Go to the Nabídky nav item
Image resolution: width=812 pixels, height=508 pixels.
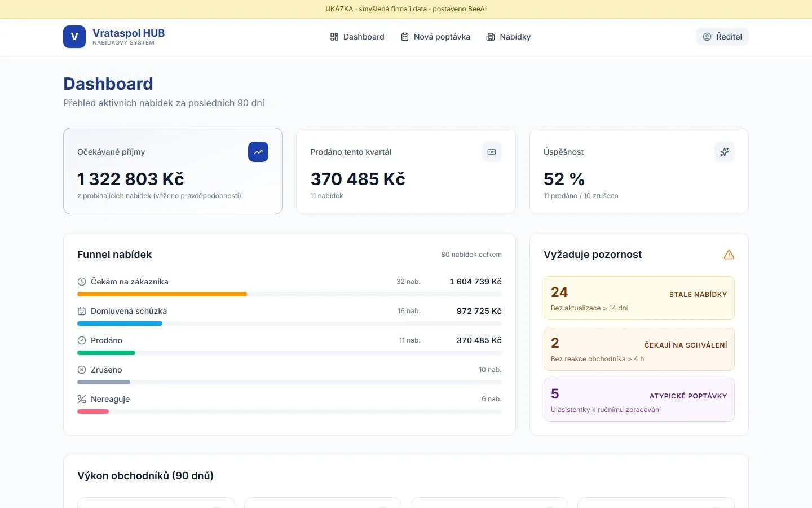pos(509,37)
